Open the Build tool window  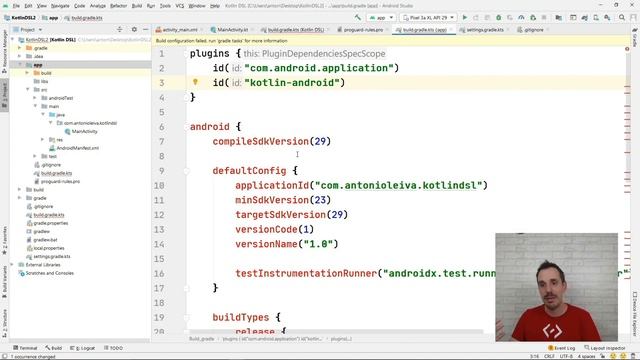click(53, 348)
